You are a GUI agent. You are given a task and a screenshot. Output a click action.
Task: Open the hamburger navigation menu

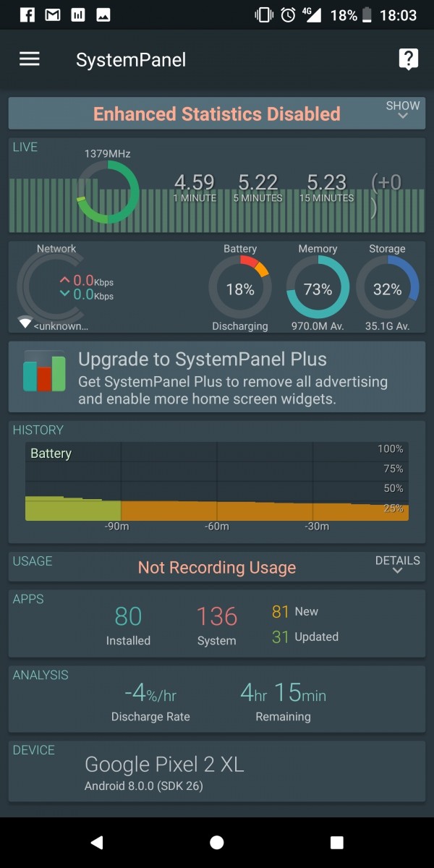coord(30,59)
